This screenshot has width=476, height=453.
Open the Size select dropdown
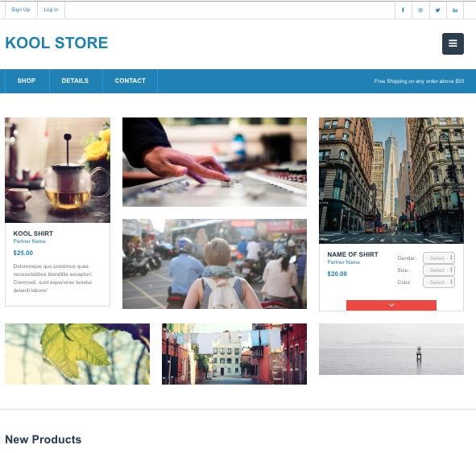pyautogui.click(x=439, y=270)
